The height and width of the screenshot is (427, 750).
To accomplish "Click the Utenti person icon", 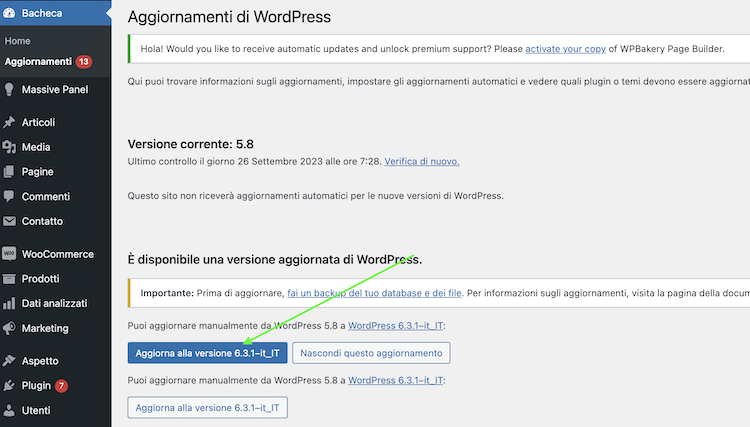I will 9,410.
